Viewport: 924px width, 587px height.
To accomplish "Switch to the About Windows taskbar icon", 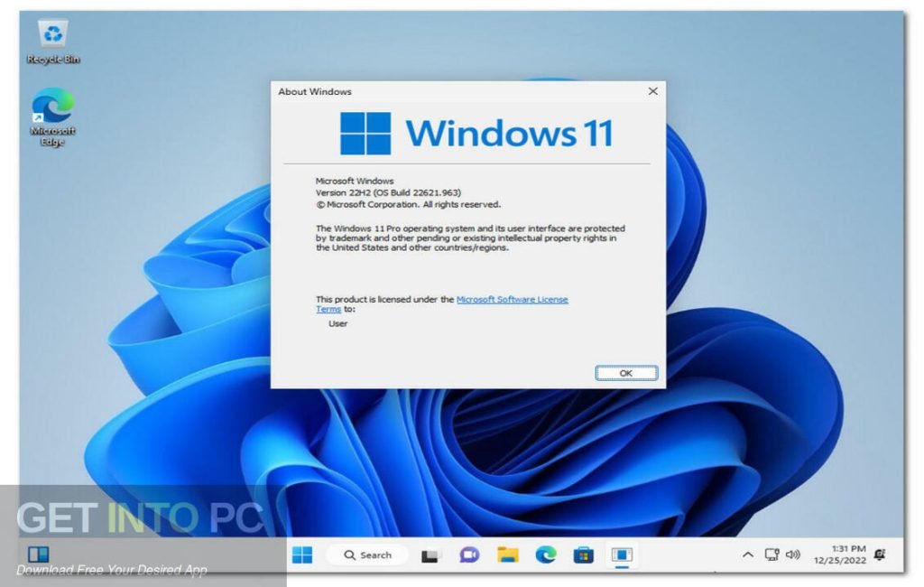I will tap(623, 554).
